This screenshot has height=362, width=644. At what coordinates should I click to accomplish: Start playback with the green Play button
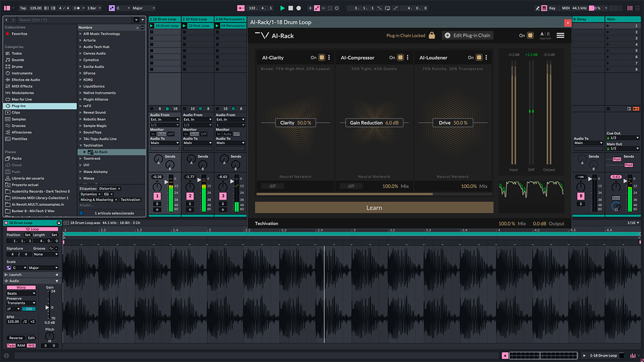click(x=282, y=8)
